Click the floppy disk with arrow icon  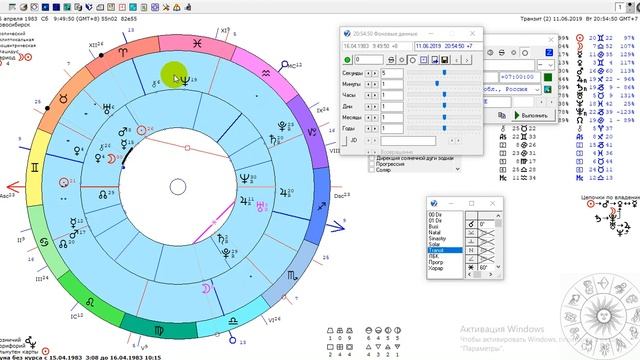point(435,60)
